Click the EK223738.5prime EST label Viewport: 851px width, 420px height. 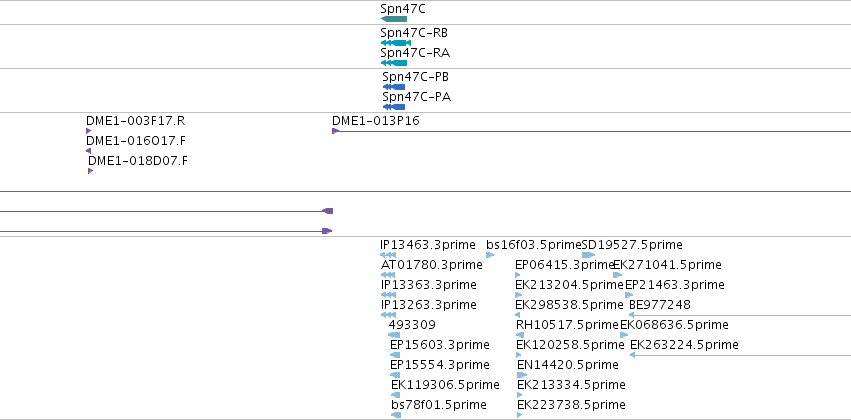[x=571, y=405]
